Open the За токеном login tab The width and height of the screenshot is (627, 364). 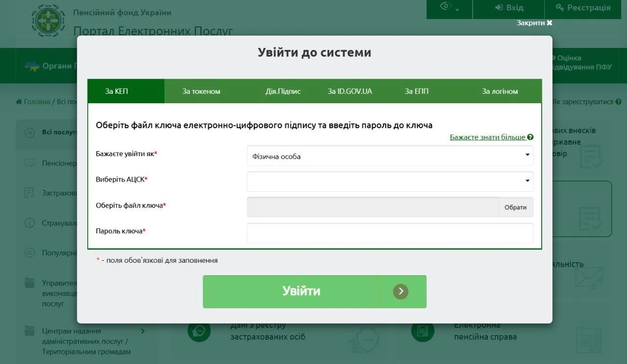pos(201,91)
